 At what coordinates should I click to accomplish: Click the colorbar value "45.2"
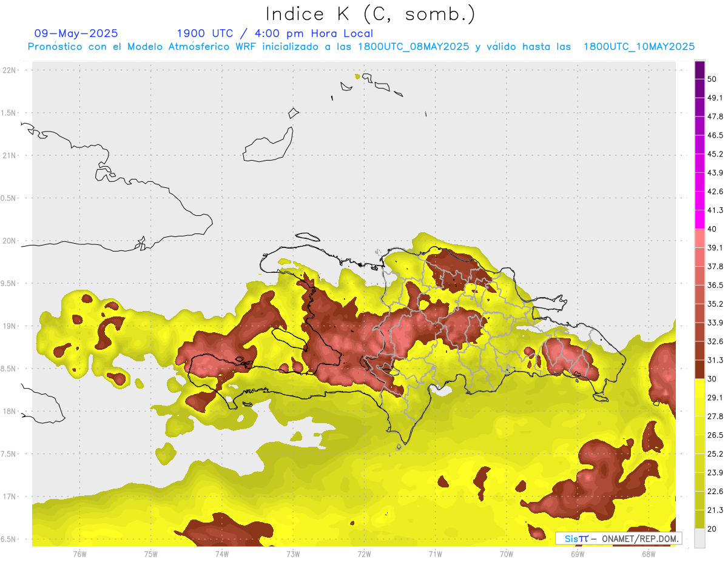pos(715,154)
